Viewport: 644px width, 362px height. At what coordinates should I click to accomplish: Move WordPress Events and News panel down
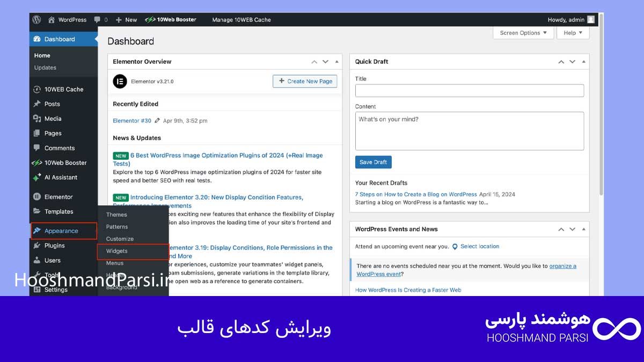pyautogui.click(x=573, y=229)
